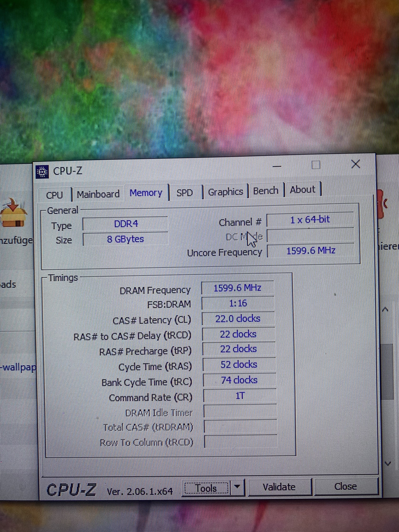The image size is (399, 532).
Task: Click the DDR4 Type field
Action: point(125,224)
